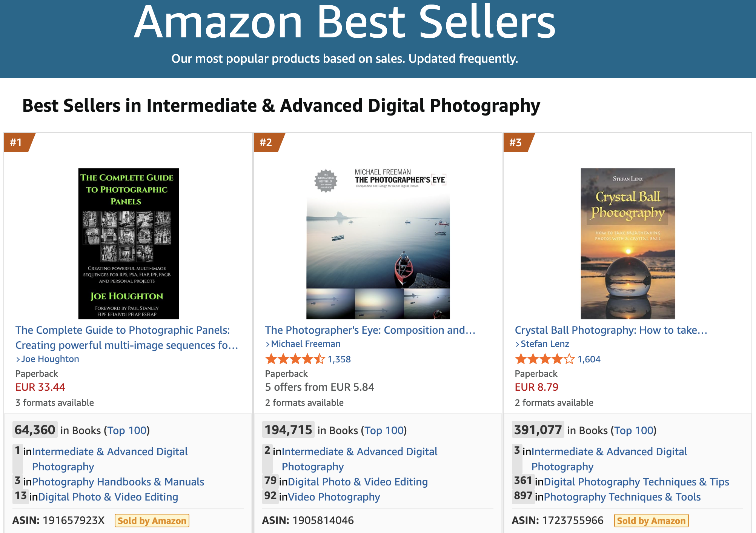View the 1,358 reviews count
This screenshot has height=533, width=756.
click(339, 359)
